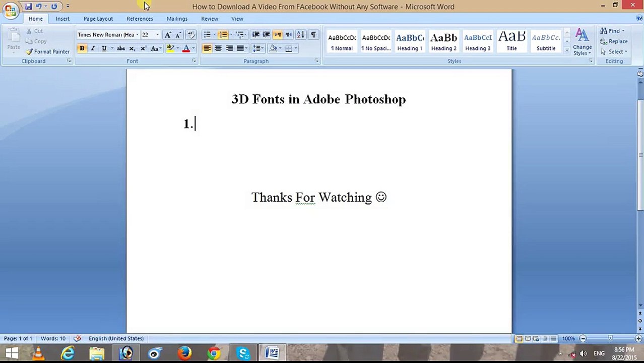Toggle Show/Hide paragraph marks
This screenshot has height=363, width=644.
(x=313, y=35)
